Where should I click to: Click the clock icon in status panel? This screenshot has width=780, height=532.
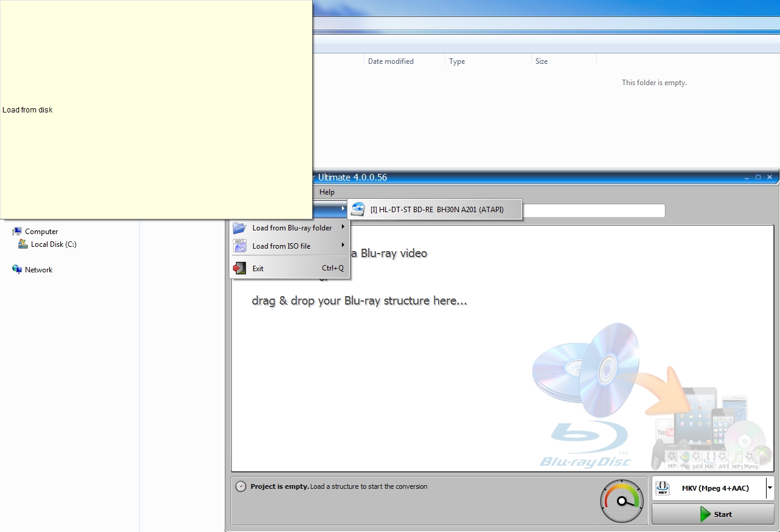[x=241, y=486]
